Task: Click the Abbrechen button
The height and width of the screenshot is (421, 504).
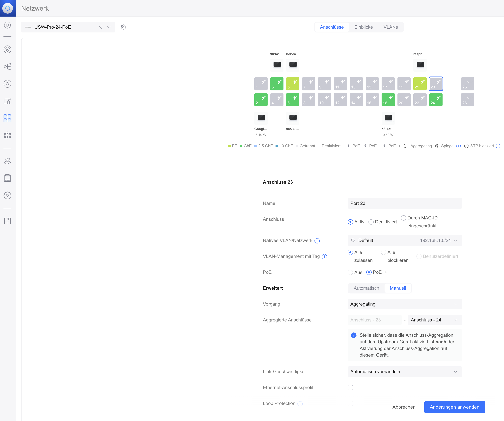Action: tap(404, 407)
